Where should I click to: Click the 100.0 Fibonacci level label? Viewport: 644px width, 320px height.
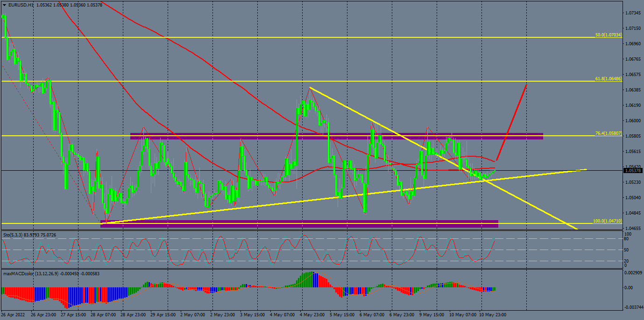[x=607, y=221]
